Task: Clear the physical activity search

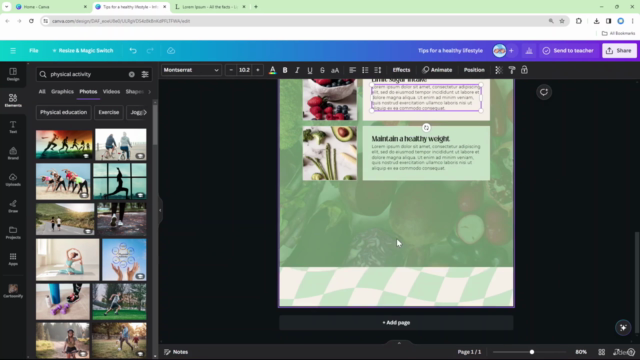Action: point(131,74)
